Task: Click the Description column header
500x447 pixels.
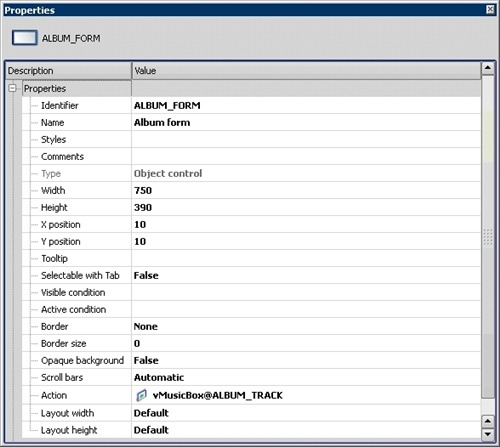Action: 68,71
